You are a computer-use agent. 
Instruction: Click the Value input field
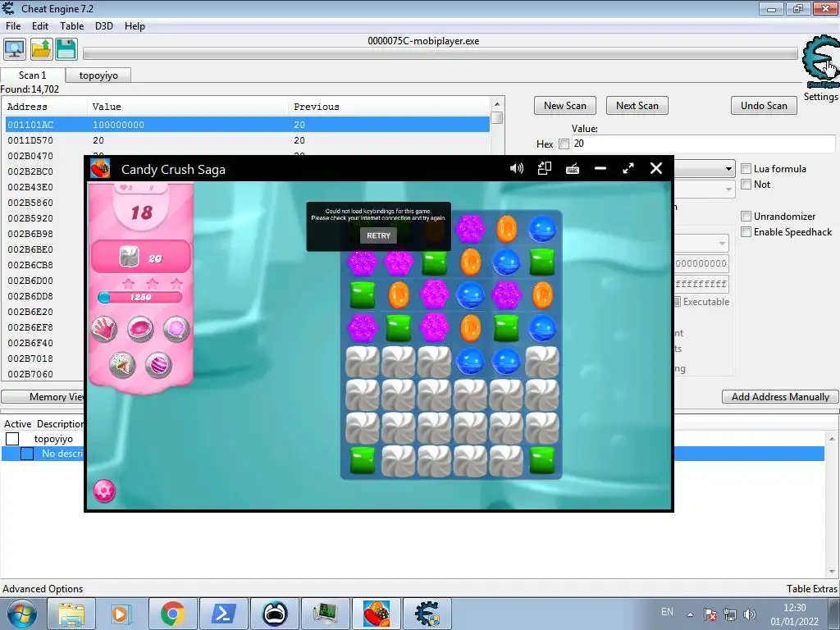pyautogui.click(x=703, y=144)
